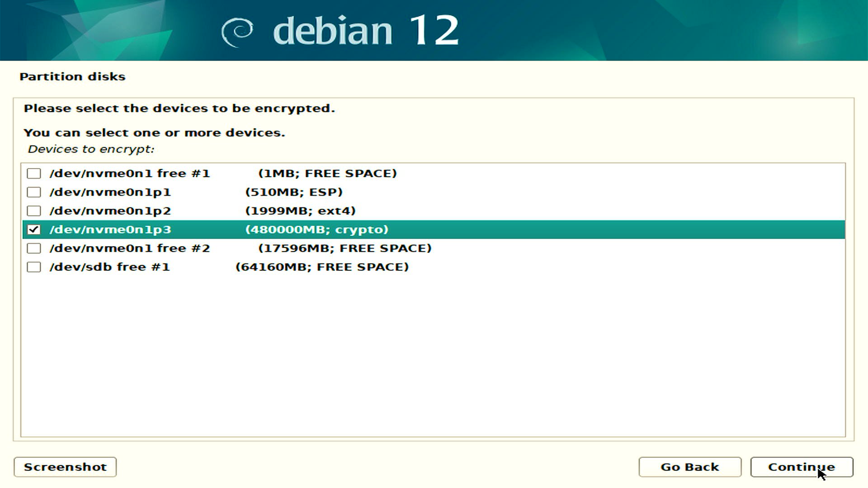868x488 pixels.
Task: Select the /dev/sdb free #1 checkbox
Action: [34, 267]
